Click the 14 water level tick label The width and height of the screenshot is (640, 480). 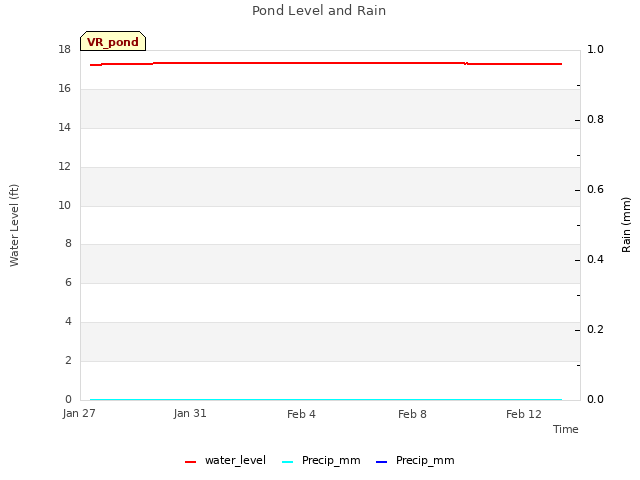[x=64, y=127]
